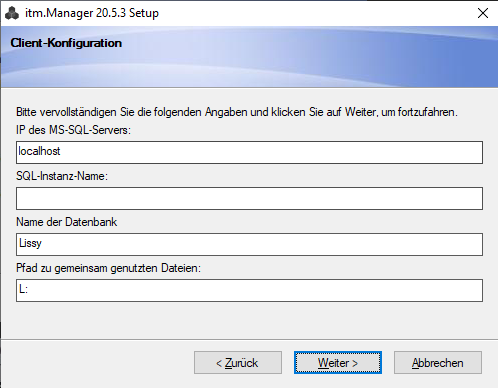Cancel installation with Abbrechen button
This screenshot has width=498, height=388.
click(438, 362)
